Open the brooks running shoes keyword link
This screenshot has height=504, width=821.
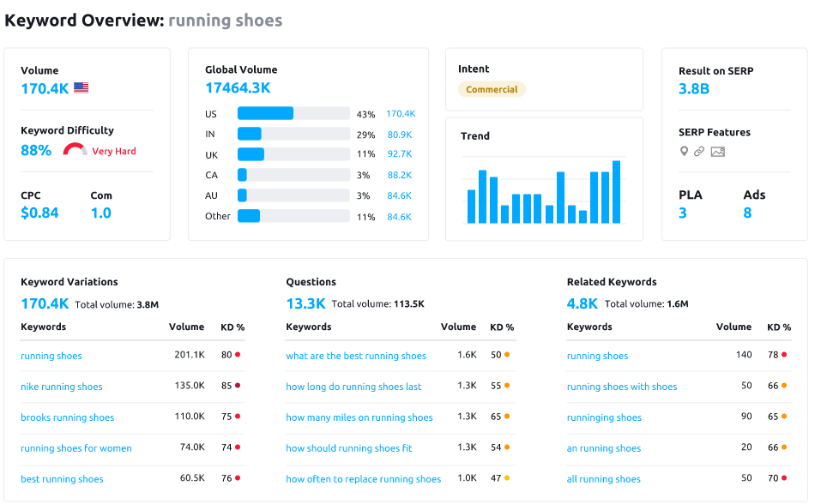coord(68,417)
